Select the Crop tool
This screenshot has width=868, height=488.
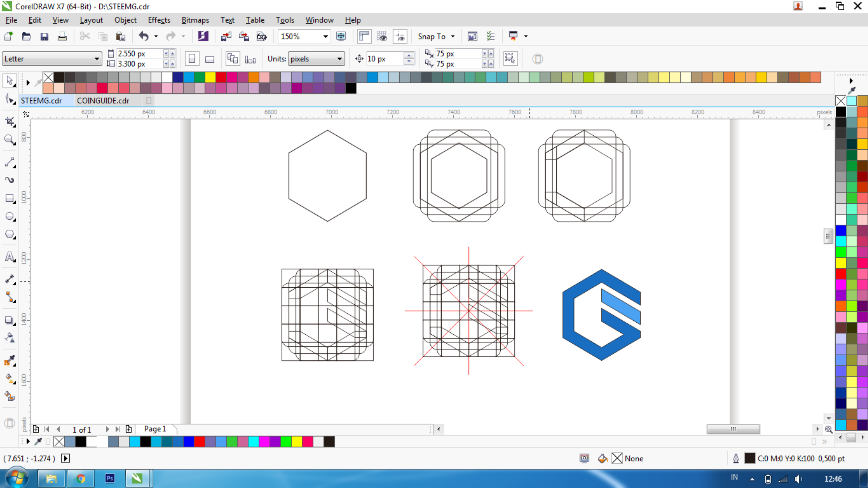[9, 122]
